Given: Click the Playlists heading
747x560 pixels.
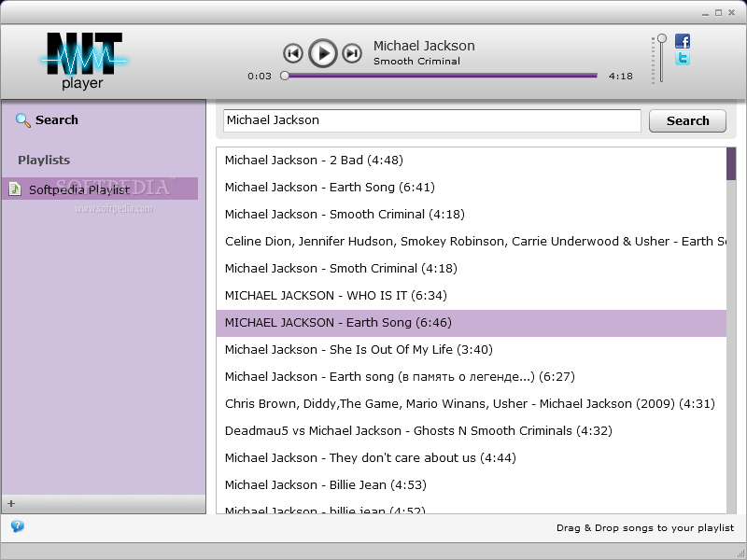Looking at the screenshot, I should pos(44,160).
